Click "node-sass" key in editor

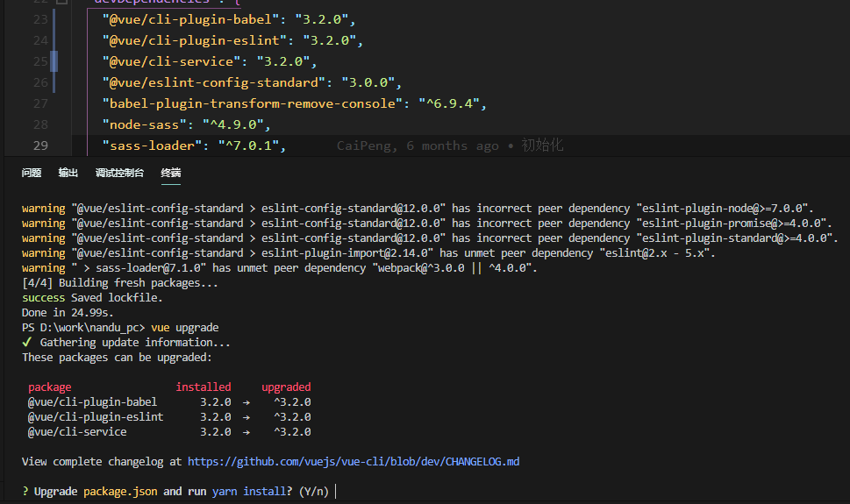(144, 124)
